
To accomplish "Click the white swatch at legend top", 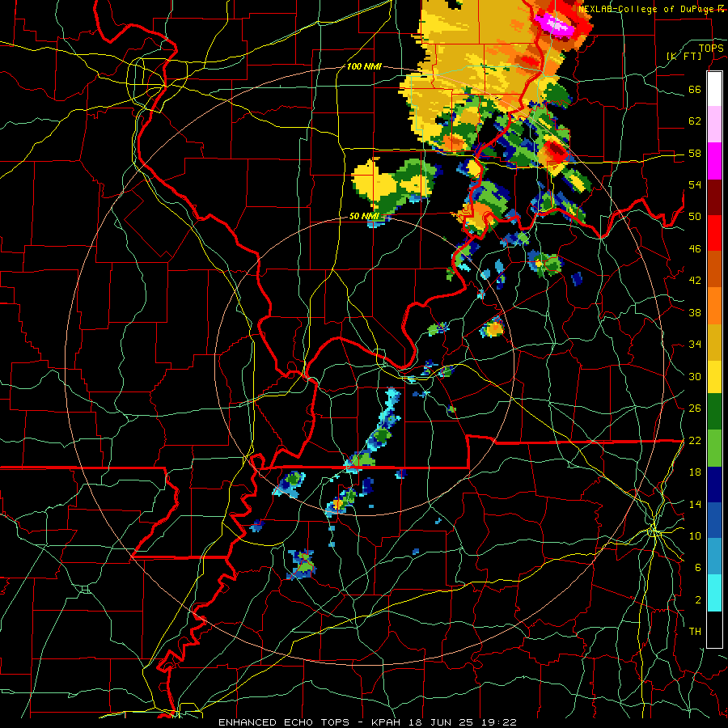I will point(714,89).
